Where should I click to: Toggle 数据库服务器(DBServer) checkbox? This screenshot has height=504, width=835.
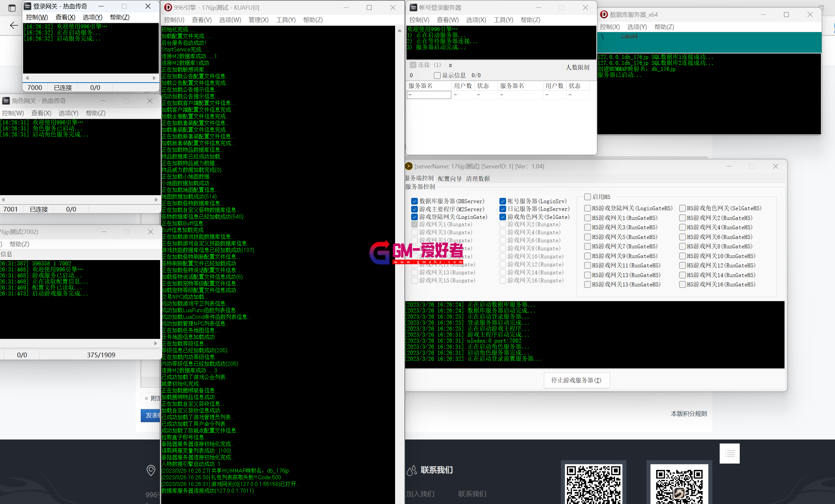point(414,201)
